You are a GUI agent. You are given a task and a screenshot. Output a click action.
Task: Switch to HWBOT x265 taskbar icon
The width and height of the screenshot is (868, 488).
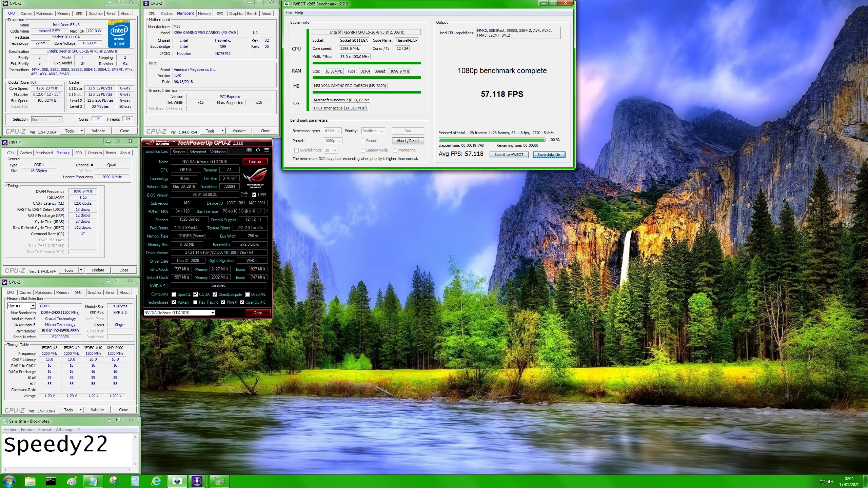pyautogui.click(x=177, y=481)
